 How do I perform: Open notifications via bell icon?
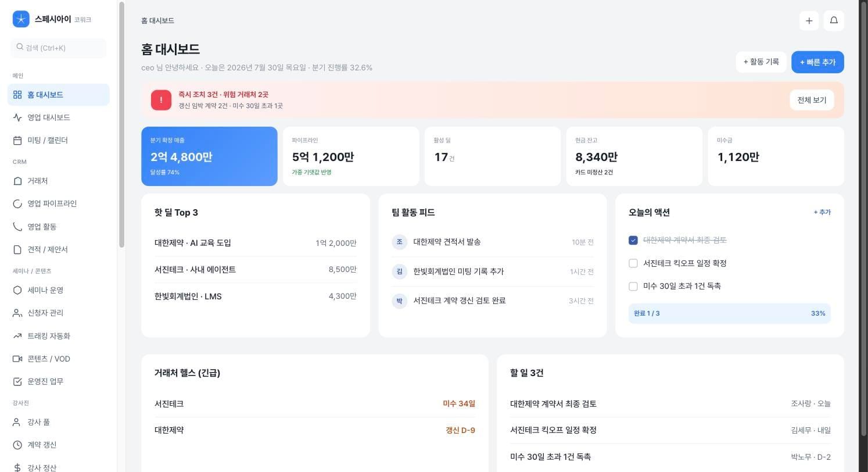click(x=834, y=20)
